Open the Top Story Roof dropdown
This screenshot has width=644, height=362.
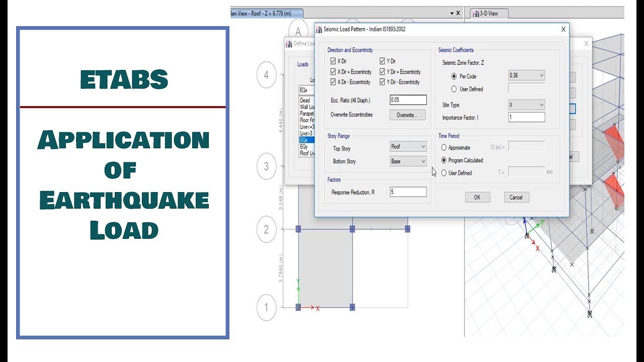click(x=408, y=147)
